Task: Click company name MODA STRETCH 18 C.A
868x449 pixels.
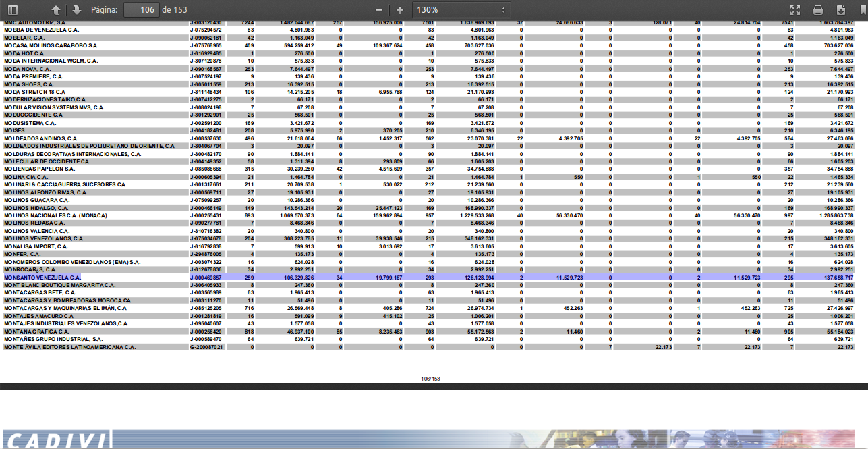Action: click(34, 92)
